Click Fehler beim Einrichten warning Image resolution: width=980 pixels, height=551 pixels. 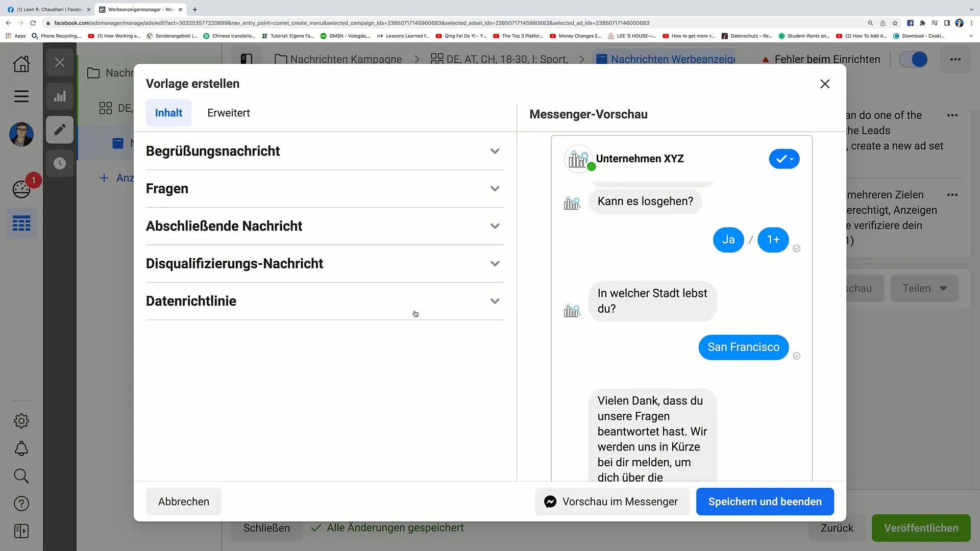[x=821, y=59]
